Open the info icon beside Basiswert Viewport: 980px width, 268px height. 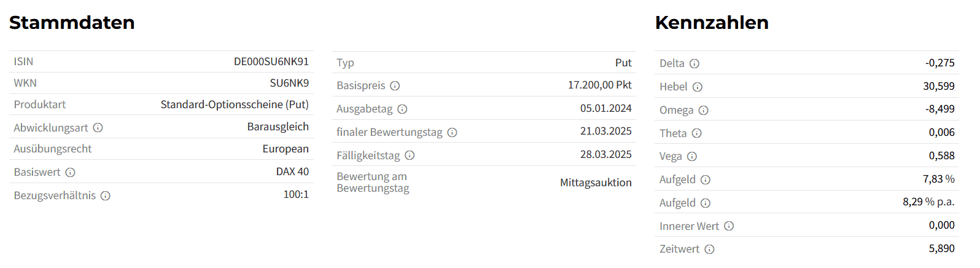[x=70, y=173]
